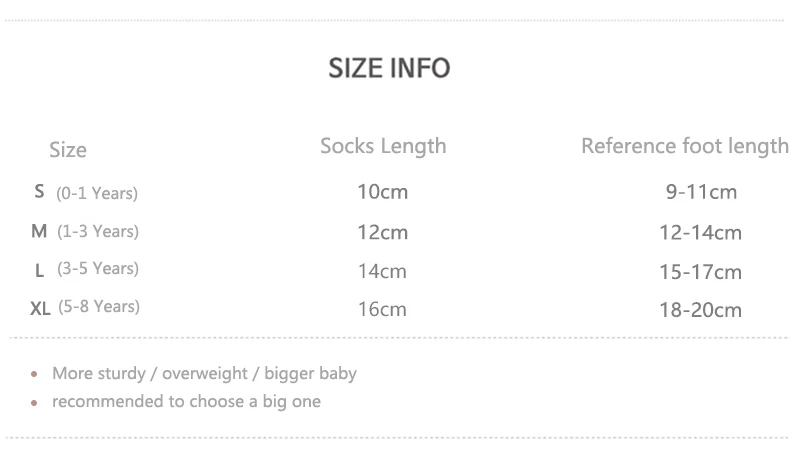Click the 14cm socks length value
The height and width of the screenshot is (452, 790).
pos(383,270)
